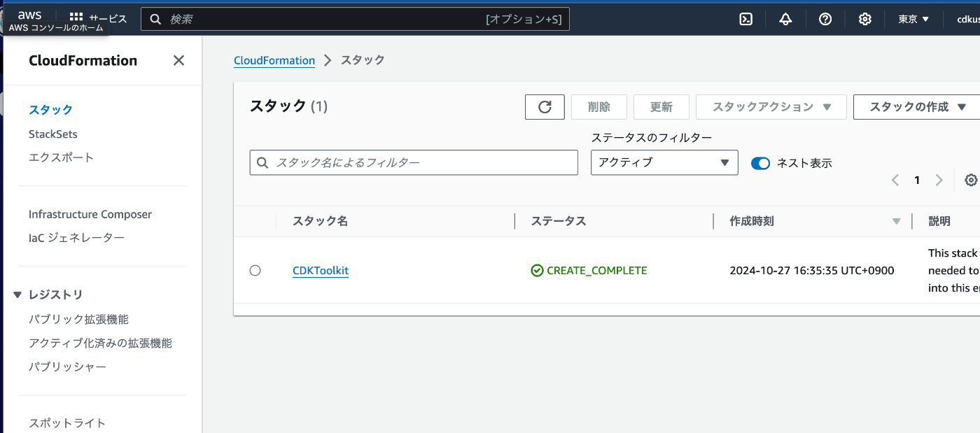The image size is (980, 433).
Task: Open the Stacks navigation item
Action: [50, 110]
